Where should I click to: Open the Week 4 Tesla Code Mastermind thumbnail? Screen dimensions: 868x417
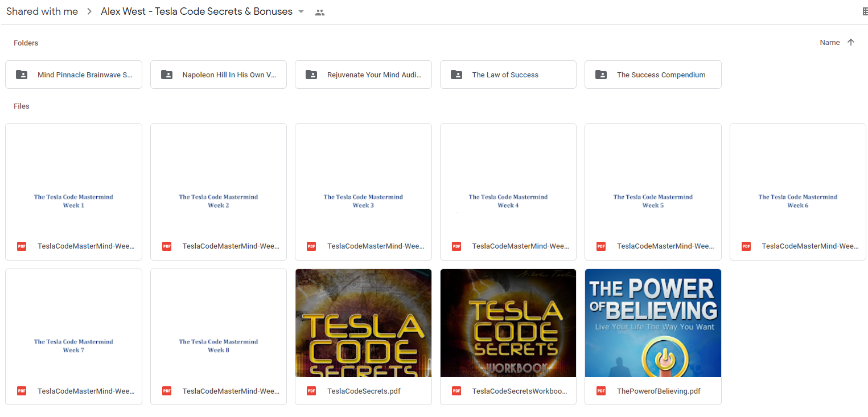click(x=508, y=178)
